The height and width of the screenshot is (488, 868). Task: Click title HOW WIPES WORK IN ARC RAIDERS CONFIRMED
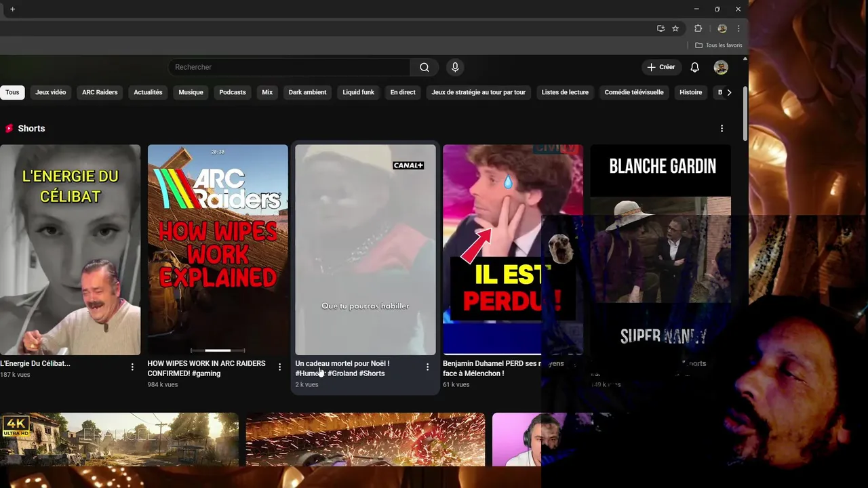[207, 368]
